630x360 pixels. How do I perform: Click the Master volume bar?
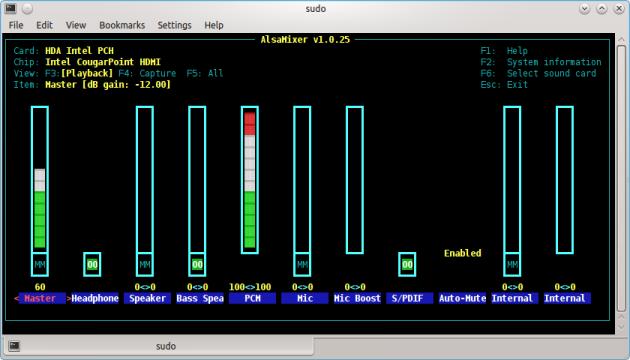pyautogui.click(x=40, y=180)
